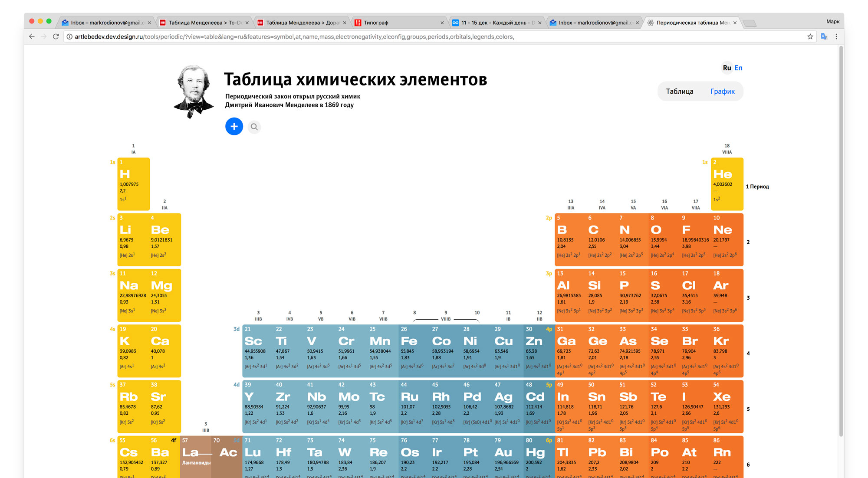Click the browser back arrow
This screenshot has height=478, width=868.
pos(32,37)
